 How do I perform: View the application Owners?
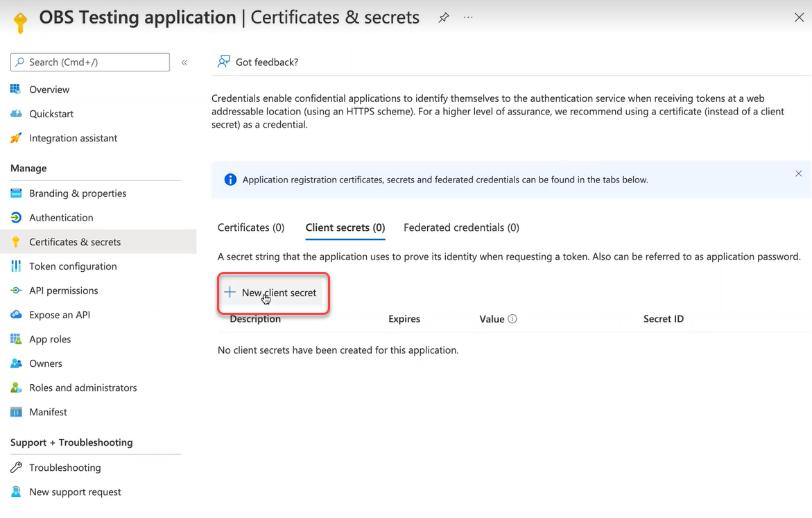click(x=47, y=363)
